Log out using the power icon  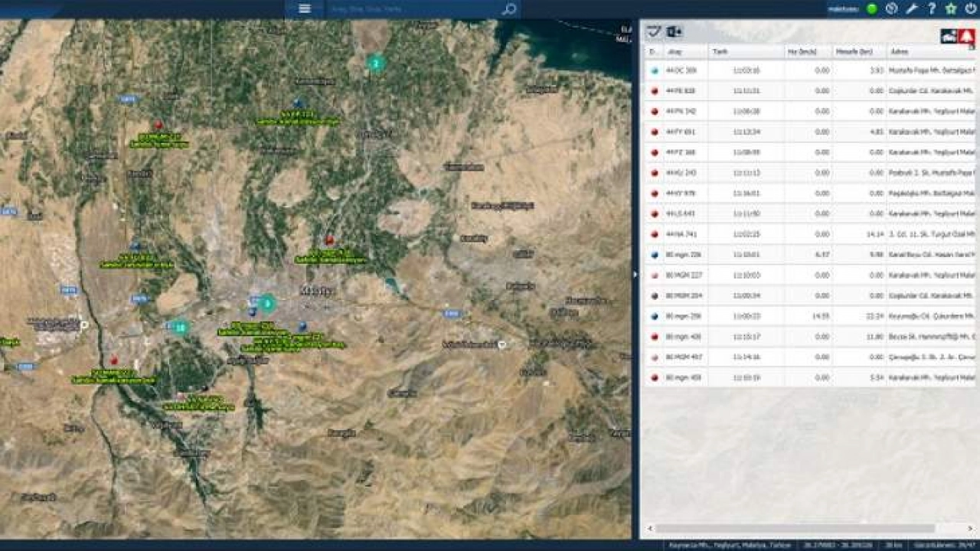pos(970,9)
